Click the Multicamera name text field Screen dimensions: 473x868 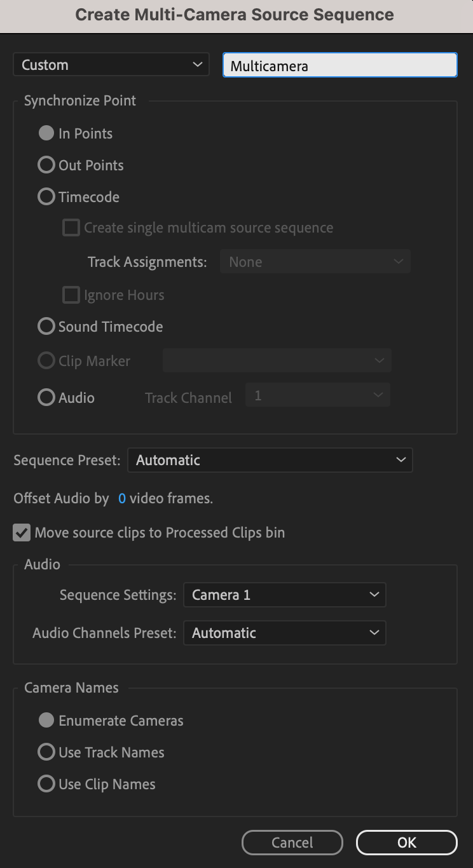339,65
